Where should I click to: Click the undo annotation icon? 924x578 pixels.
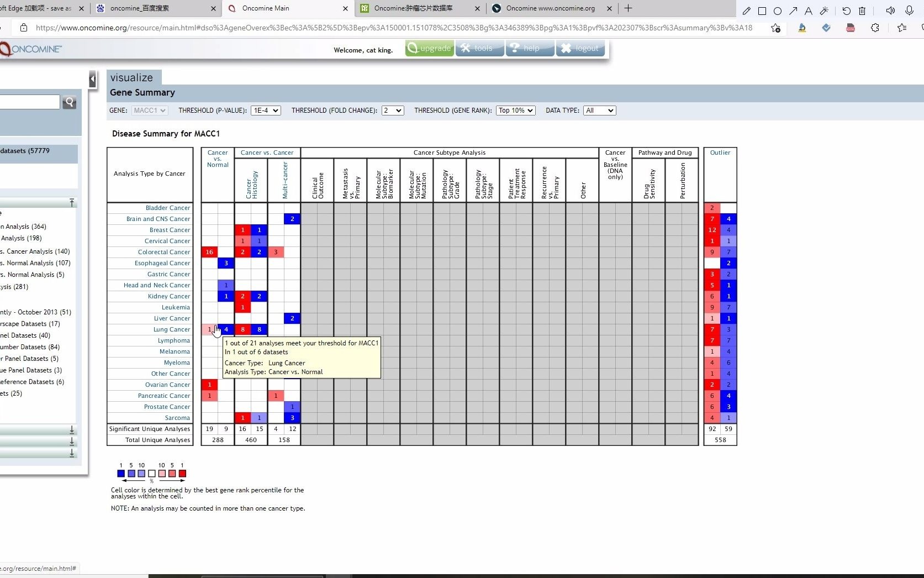846,10
